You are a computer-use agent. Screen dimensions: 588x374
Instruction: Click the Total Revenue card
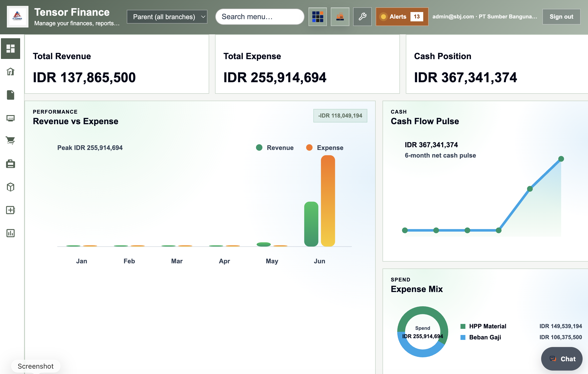click(117, 64)
